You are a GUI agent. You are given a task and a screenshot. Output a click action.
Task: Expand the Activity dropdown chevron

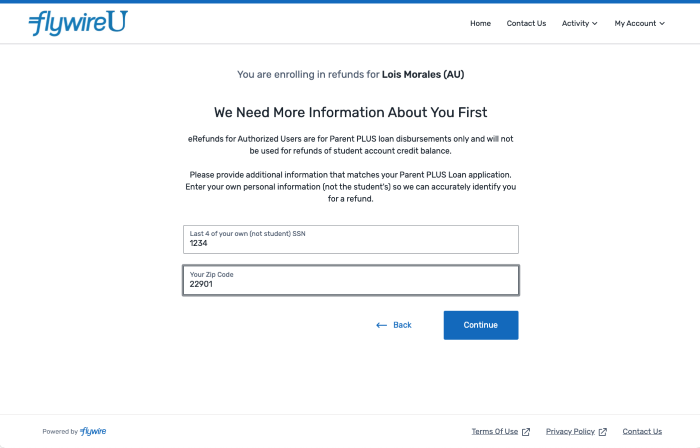click(595, 23)
